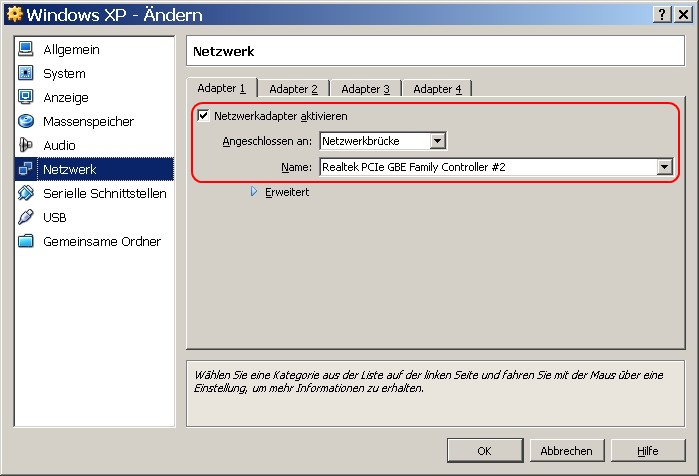Switch to the Adapter 2 tab
This screenshot has height=476, width=699.
coord(293,89)
